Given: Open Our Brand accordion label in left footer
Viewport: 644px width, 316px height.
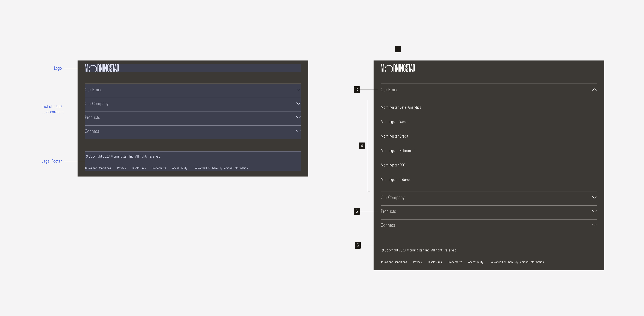Looking at the screenshot, I should [x=93, y=90].
